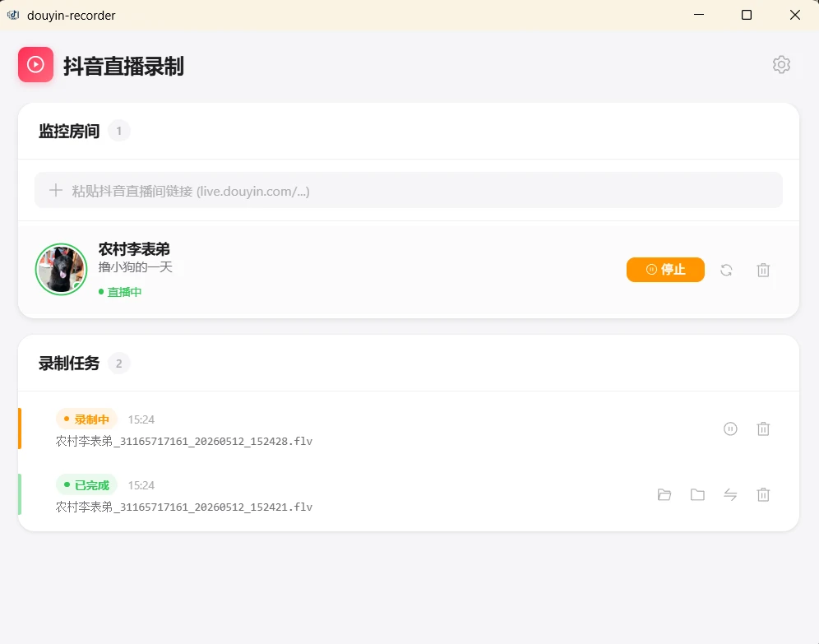
Task: Select filename 农村李表弟_31165717161_20260512_152428.flv
Action: click(x=184, y=442)
